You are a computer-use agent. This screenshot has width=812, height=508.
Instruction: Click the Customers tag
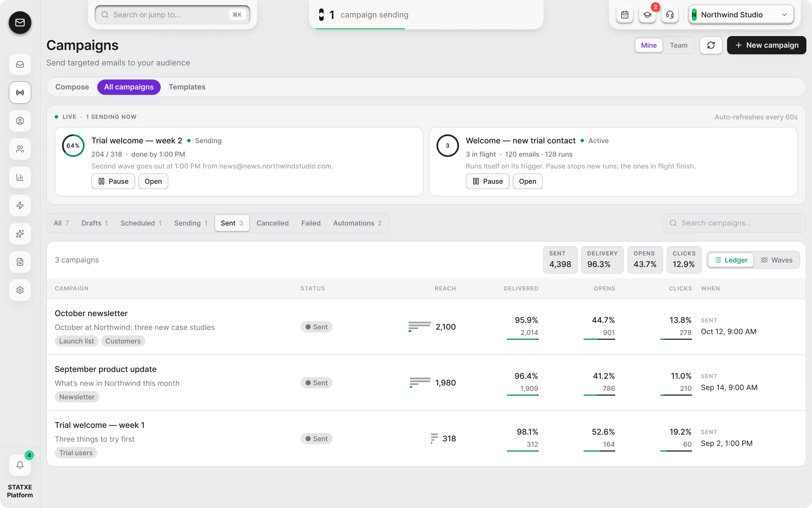pyautogui.click(x=123, y=341)
